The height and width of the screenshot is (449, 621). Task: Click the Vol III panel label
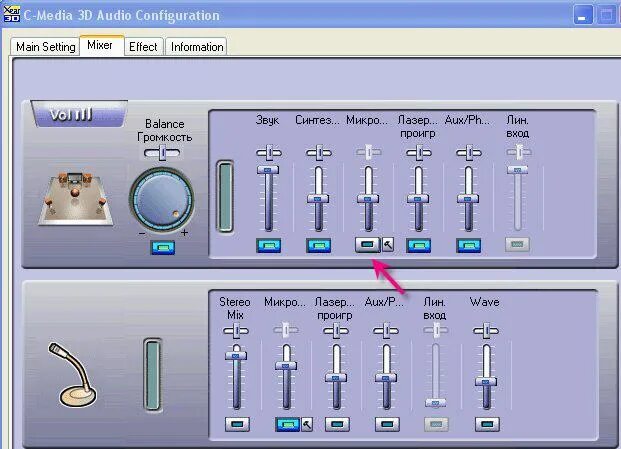tap(79, 114)
